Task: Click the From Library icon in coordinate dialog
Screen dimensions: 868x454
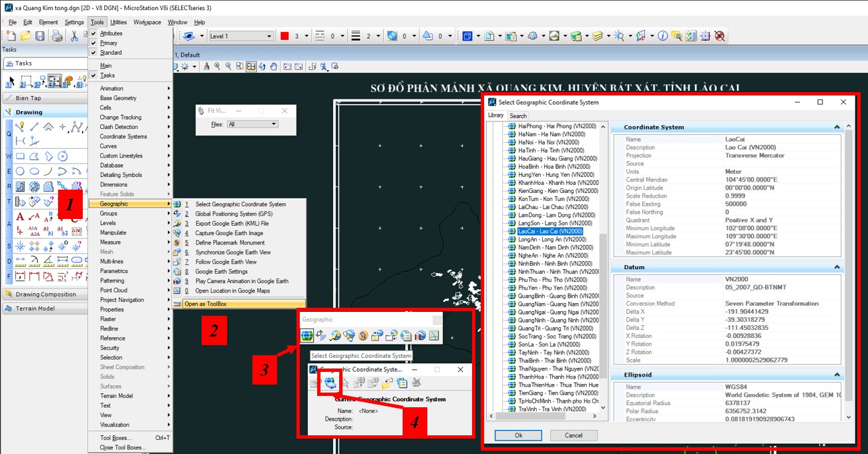Action: point(330,383)
